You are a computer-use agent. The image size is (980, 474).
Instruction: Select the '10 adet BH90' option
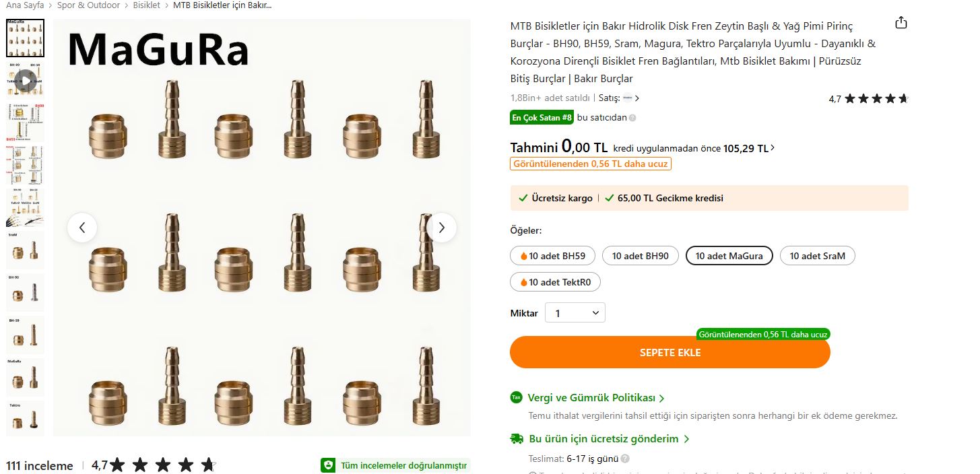(x=640, y=256)
